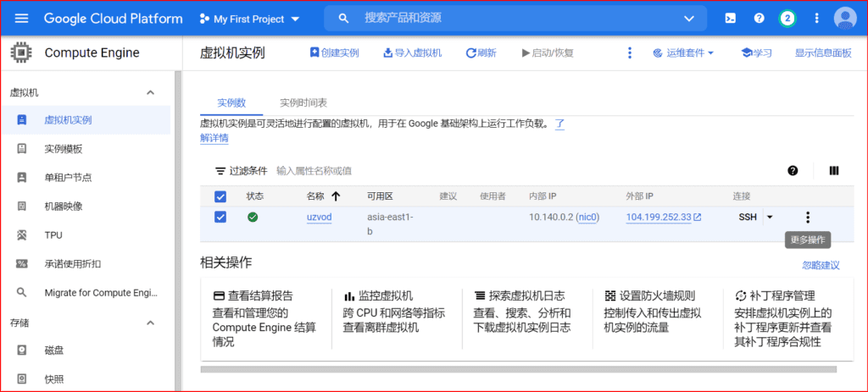Click the 导入虚拟机 button
Image resolution: width=868 pixels, height=392 pixels.
(x=413, y=53)
